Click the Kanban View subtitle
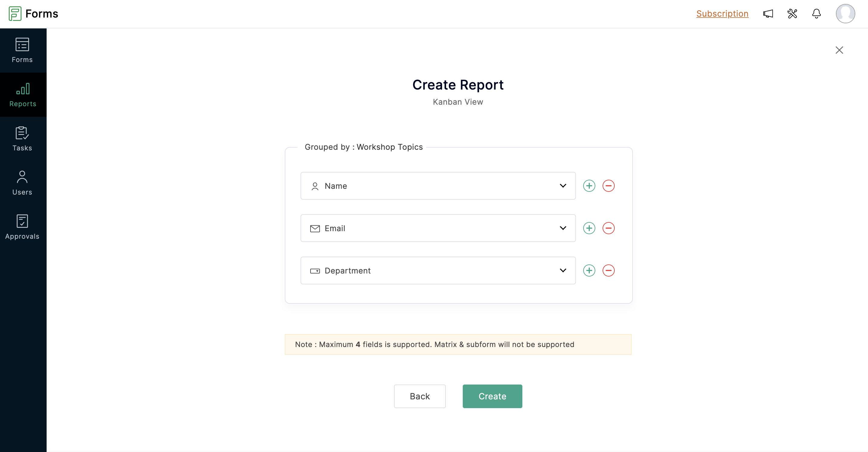The height and width of the screenshot is (452, 868). [458, 102]
